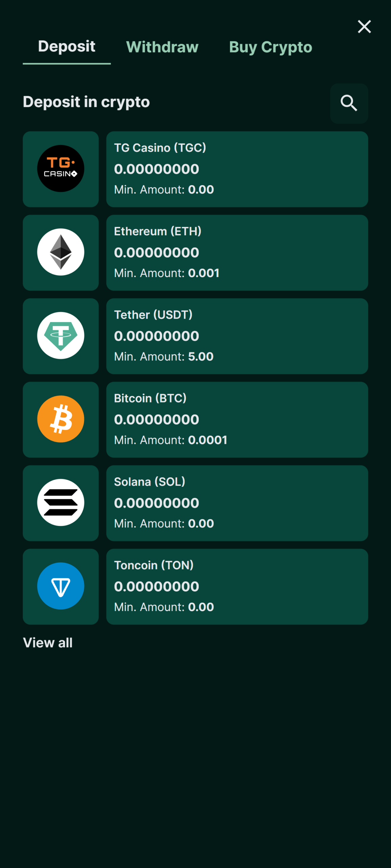
Task: Choose Tether (USDT) deposit option
Action: [x=237, y=336]
